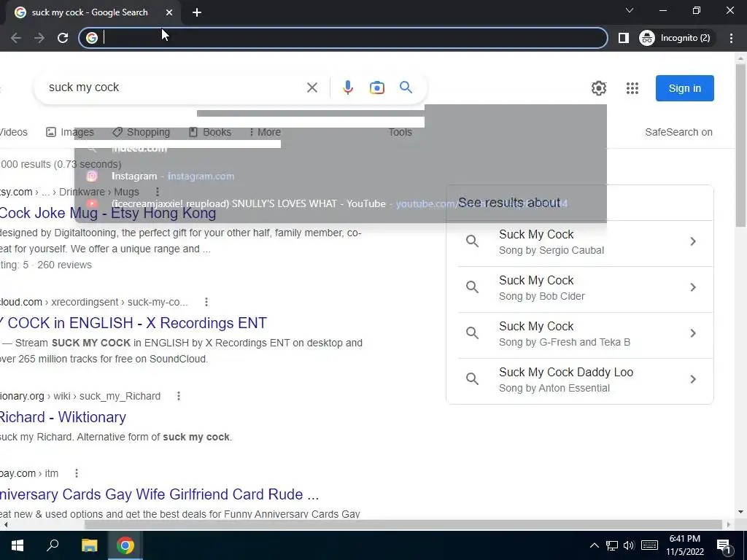Reload the page with the refresh icon
Image resolution: width=747 pixels, height=560 pixels.
[x=63, y=38]
